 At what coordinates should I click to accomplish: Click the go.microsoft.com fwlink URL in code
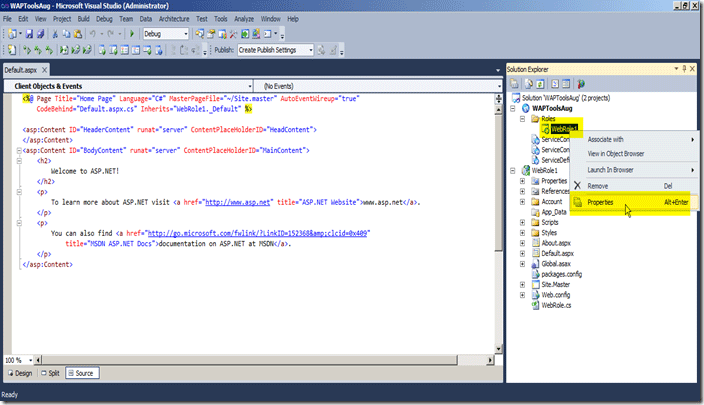click(257, 233)
